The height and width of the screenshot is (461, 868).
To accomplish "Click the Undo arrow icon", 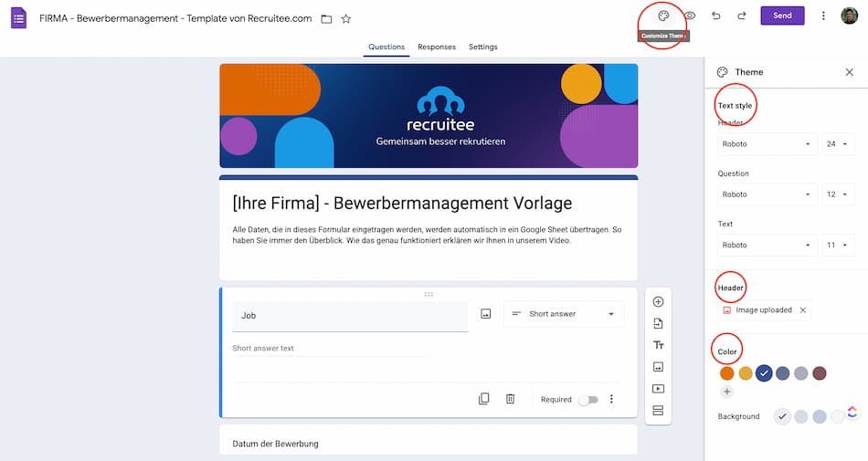I will (x=716, y=16).
